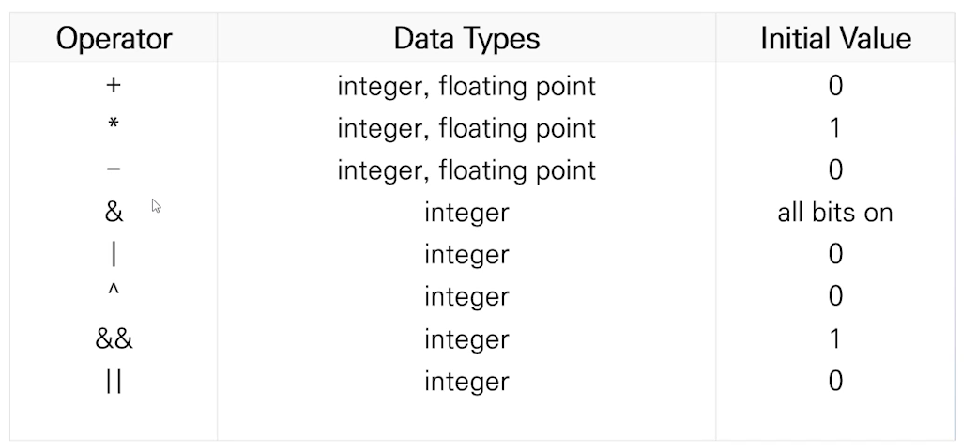The image size is (967, 448).
Task: Click the Initial Value column header
Action: click(x=835, y=39)
